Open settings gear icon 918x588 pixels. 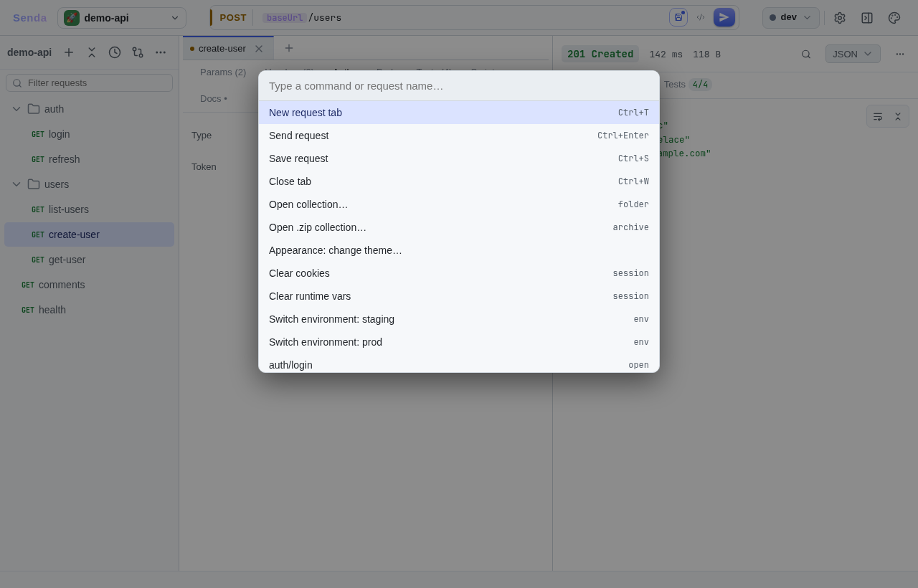point(840,18)
